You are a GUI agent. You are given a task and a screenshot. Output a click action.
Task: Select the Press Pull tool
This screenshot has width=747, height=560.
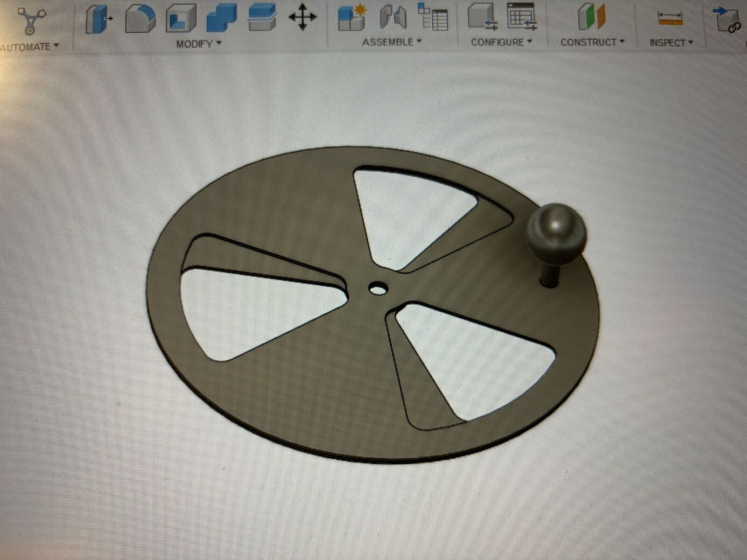99,19
